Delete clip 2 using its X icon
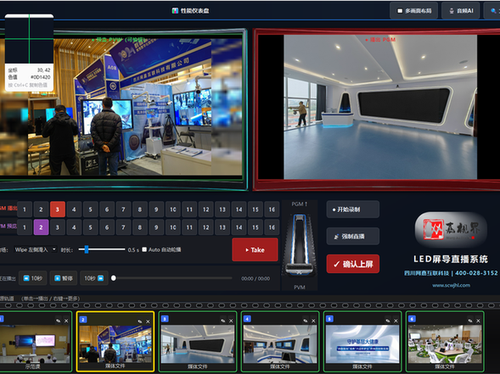Image resolution: width=500 pixels, height=374 pixels. 148,321
